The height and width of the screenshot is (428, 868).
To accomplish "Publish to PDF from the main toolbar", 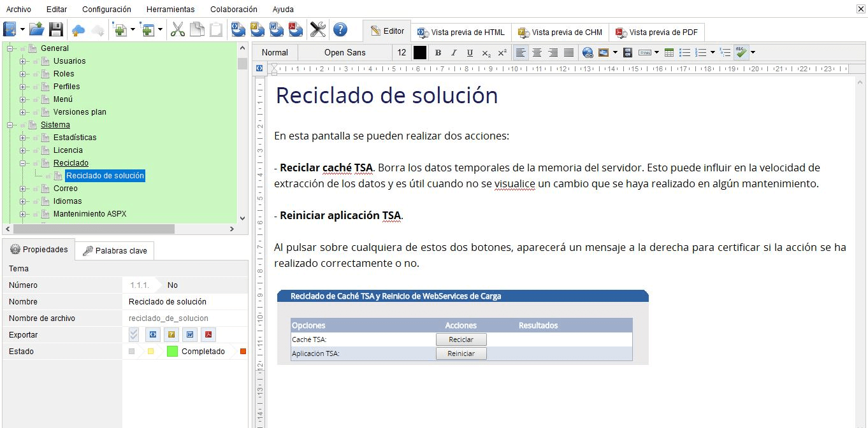I will 296,29.
